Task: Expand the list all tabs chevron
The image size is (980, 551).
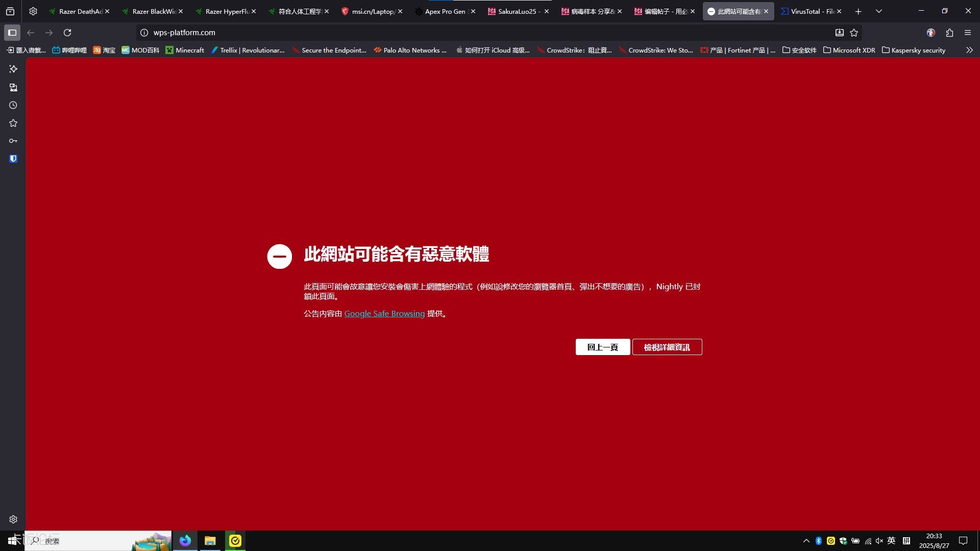Action: point(879,11)
